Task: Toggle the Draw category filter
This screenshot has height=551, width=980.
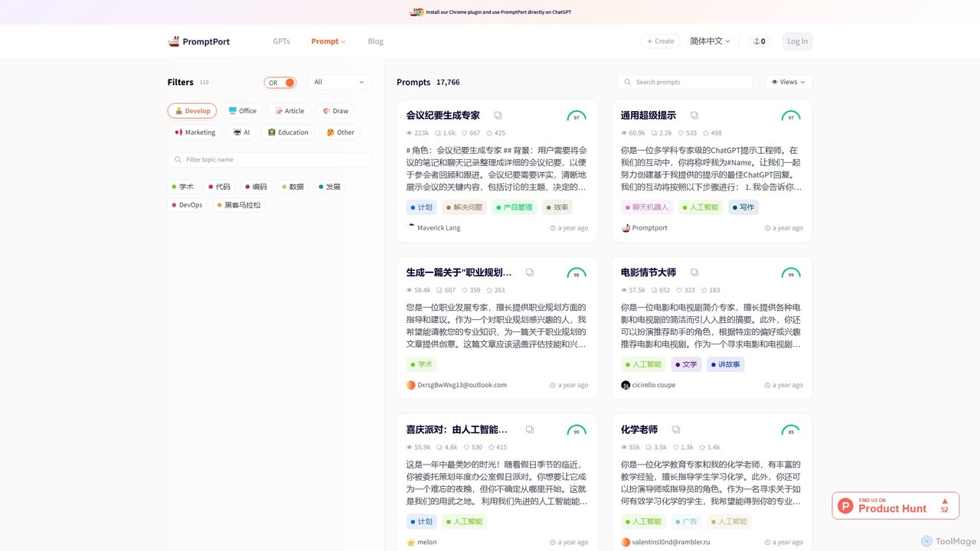Action: pyautogui.click(x=335, y=111)
